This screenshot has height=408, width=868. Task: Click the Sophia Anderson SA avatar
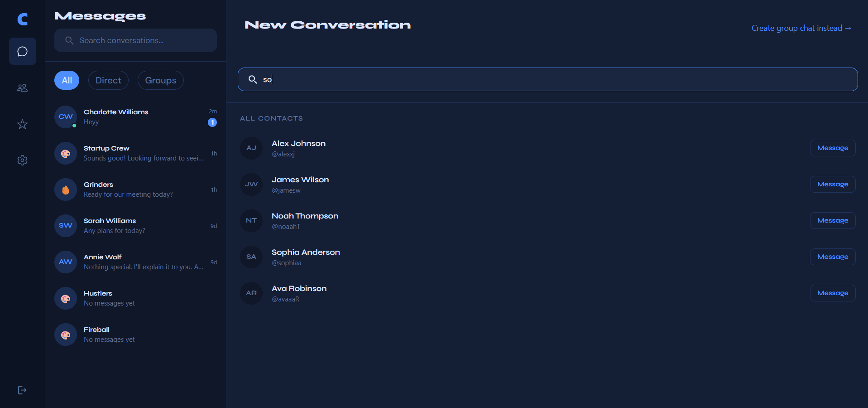(251, 257)
